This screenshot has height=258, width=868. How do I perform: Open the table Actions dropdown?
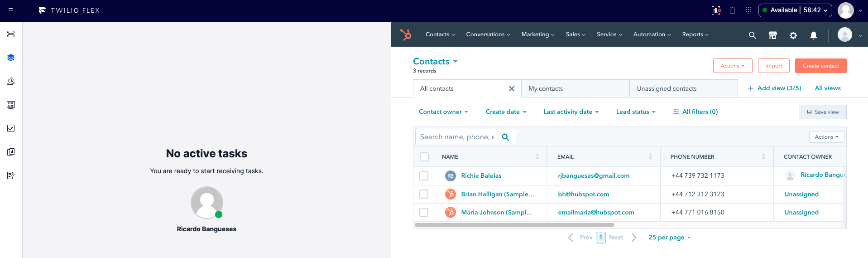(x=826, y=137)
